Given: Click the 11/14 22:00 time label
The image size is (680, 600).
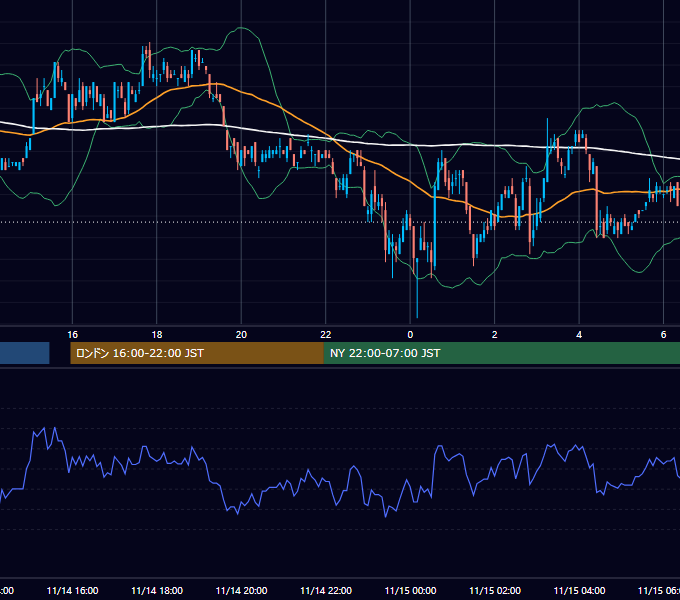Looking at the screenshot, I should [x=326, y=591].
